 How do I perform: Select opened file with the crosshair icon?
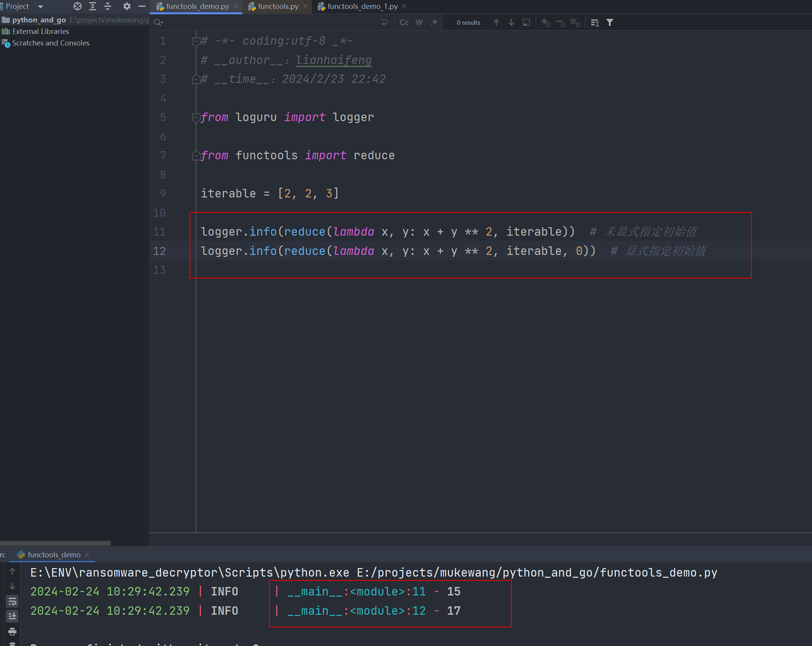coord(77,6)
